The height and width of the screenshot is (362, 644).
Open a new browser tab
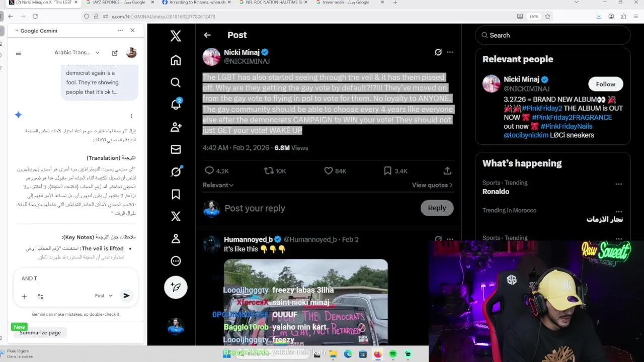click(x=395, y=3)
